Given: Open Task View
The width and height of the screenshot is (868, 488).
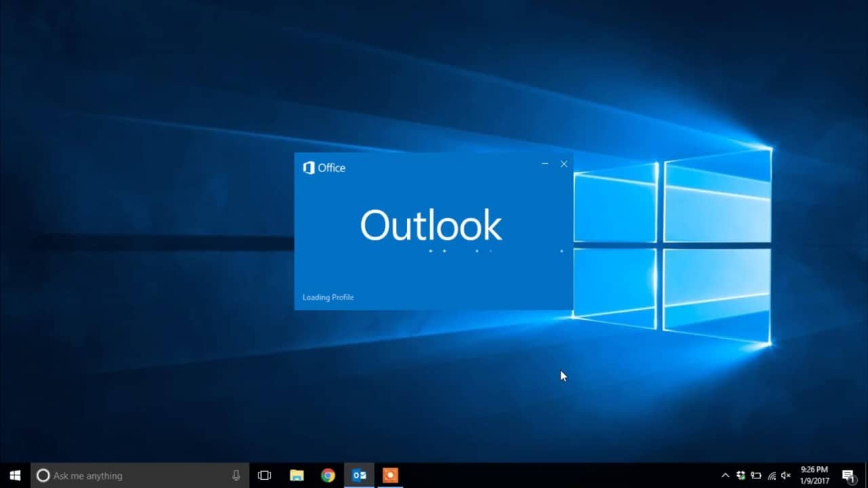Looking at the screenshot, I should 264,475.
